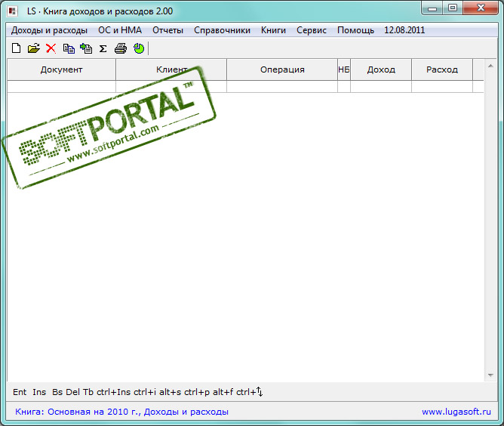Click the Книга: Основная на 2010 г. status text
Image resolution: width=504 pixels, height=426 pixels.
[121, 412]
